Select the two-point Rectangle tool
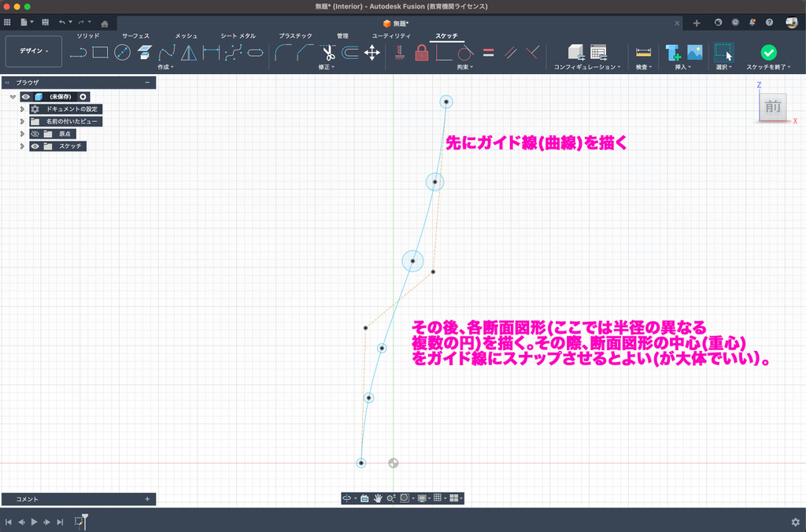This screenshot has width=806, height=532. tap(100, 53)
